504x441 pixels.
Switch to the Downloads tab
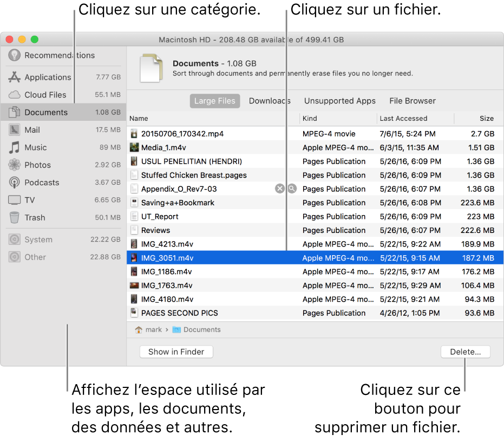270,101
